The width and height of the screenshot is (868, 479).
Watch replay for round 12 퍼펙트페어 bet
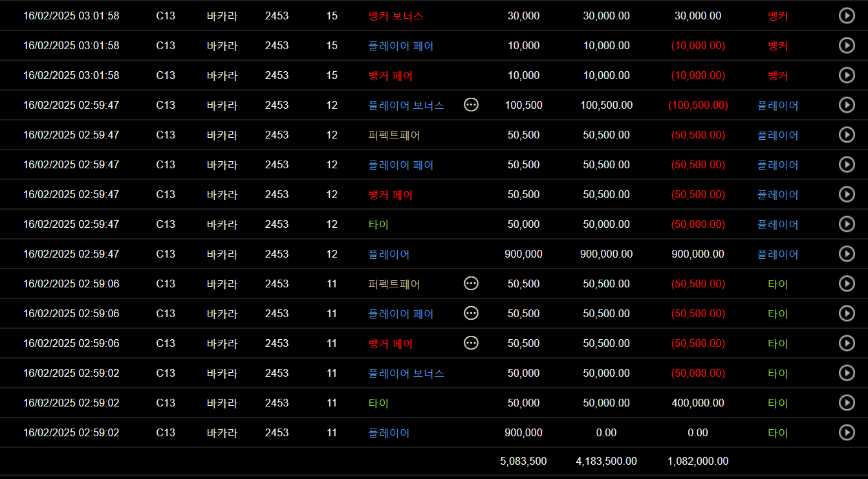[x=847, y=135]
